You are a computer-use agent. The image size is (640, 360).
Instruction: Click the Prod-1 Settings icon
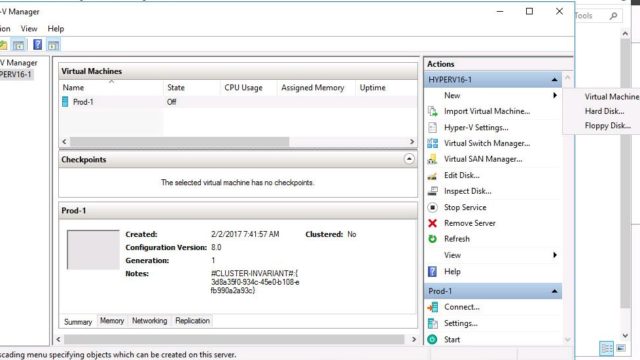tap(433, 323)
